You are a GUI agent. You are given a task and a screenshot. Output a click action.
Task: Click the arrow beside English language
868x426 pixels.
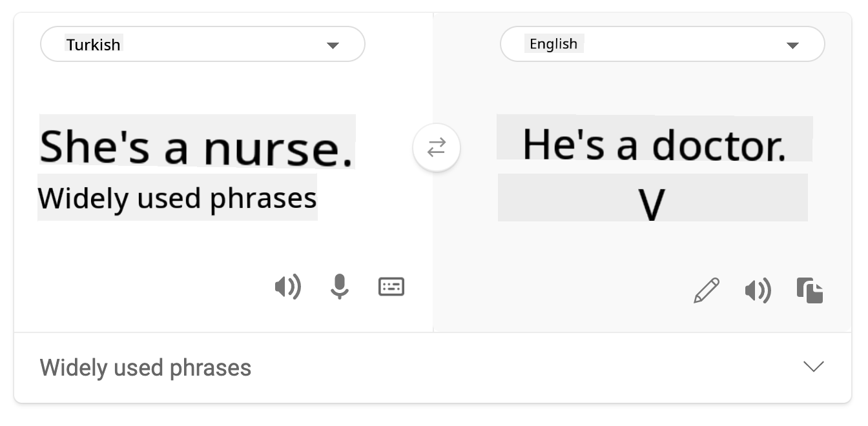click(792, 45)
